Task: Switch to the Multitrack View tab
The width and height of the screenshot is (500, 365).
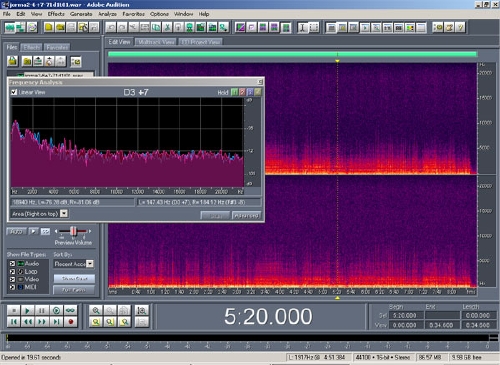Action: tap(156, 42)
